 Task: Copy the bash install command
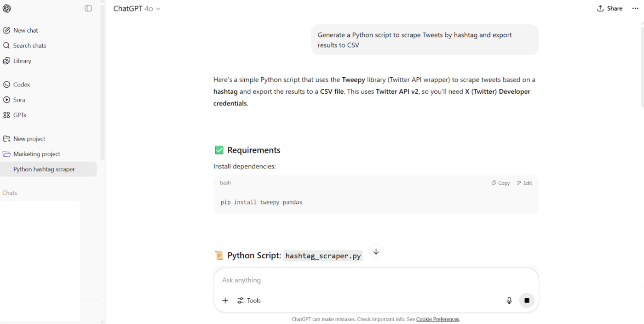point(500,182)
